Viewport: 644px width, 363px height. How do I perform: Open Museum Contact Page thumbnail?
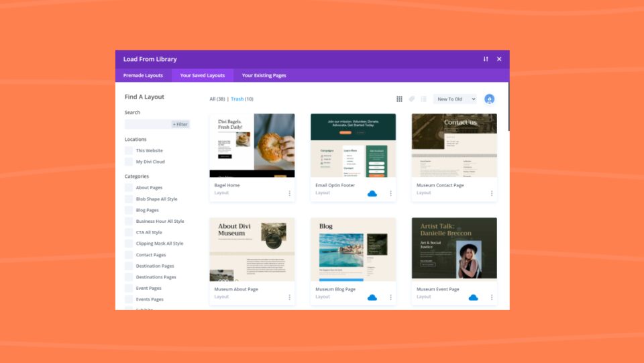click(454, 146)
